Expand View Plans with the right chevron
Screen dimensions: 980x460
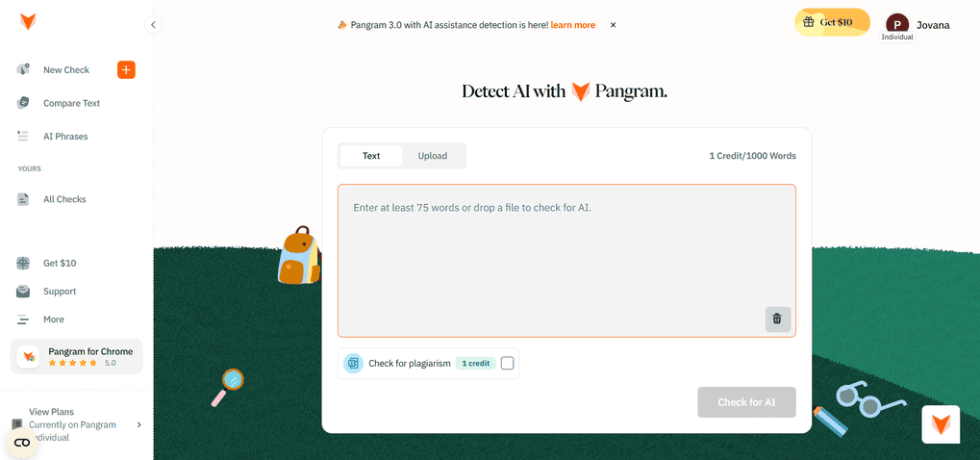click(138, 424)
